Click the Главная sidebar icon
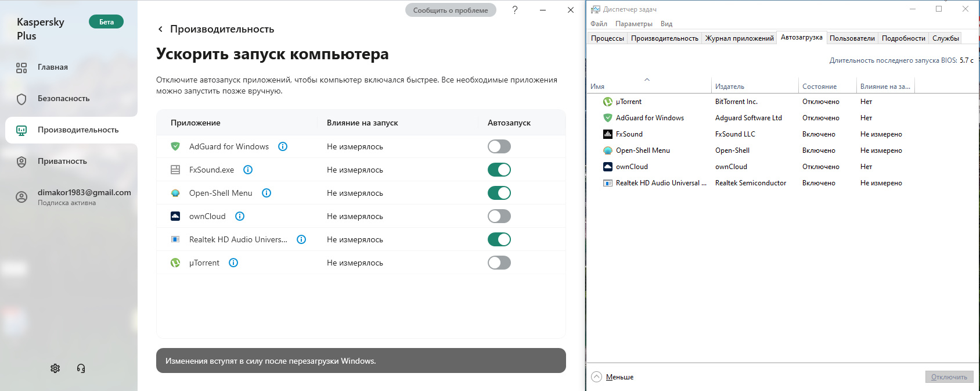The height and width of the screenshot is (391, 980). pos(21,67)
